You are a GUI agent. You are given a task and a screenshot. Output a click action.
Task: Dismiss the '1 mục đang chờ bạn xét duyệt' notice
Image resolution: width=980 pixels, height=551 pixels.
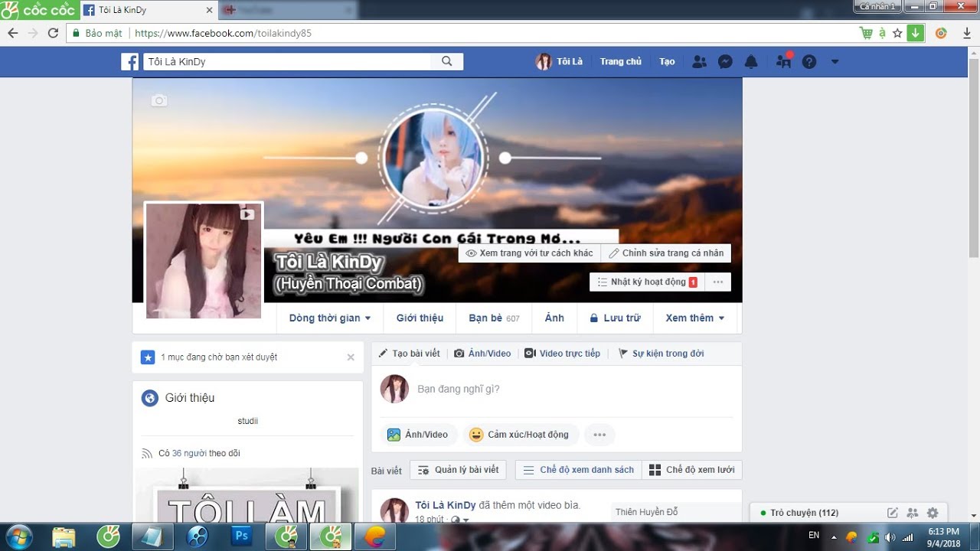[x=351, y=357]
